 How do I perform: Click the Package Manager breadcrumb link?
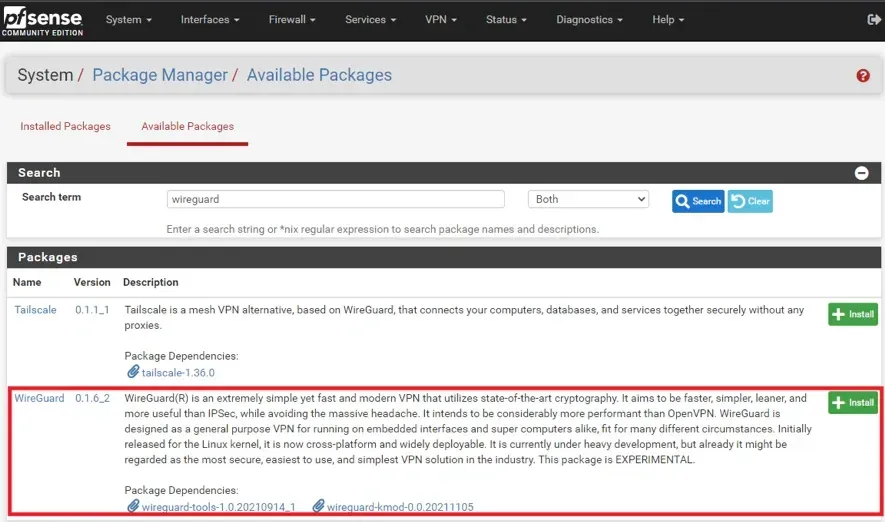coord(160,75)
